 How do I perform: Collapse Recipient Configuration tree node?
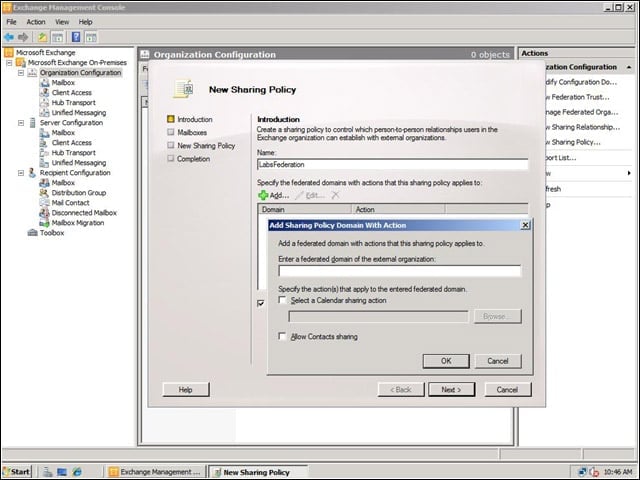[21, 173]
